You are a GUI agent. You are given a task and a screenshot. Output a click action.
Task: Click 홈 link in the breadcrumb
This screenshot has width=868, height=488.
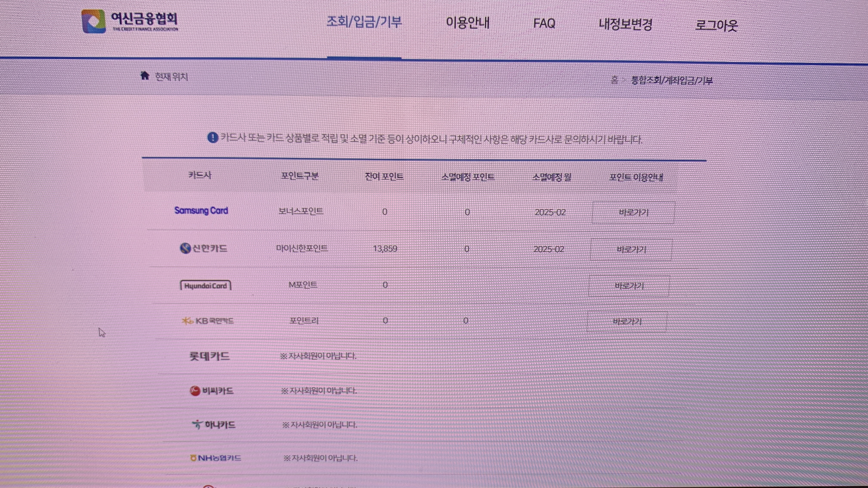615,80
